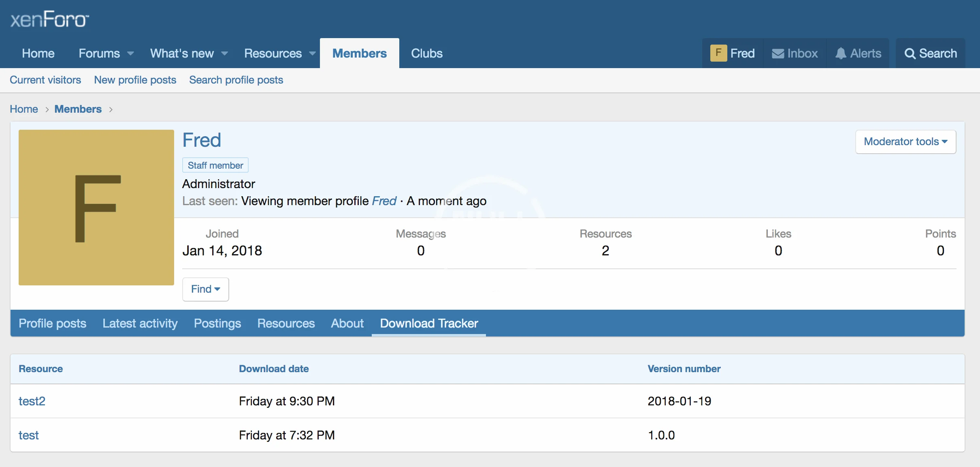Click Fred's large profile avatar
Screen dimensions: 980x467
coord(96,208)
